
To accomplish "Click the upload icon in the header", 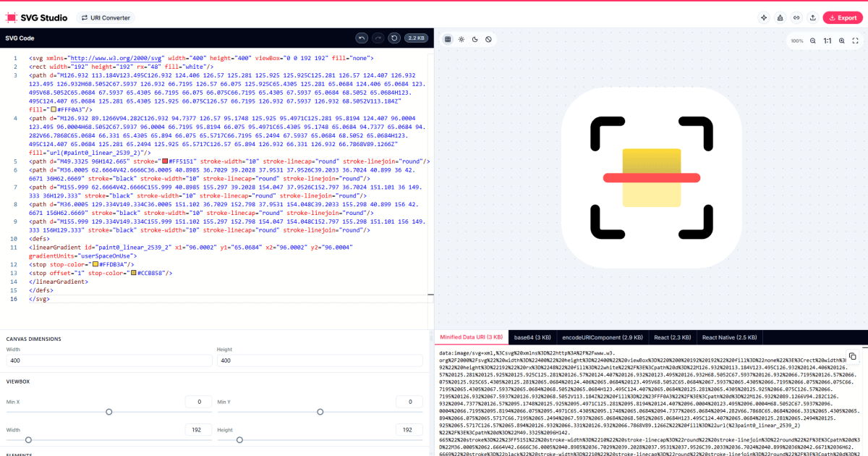I will pos(814,17).
